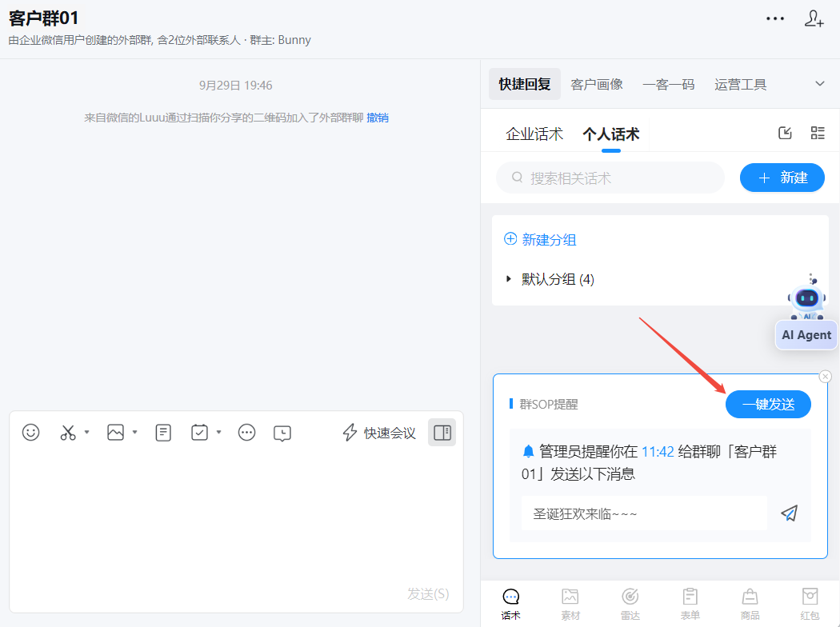The height and width of the screenshot is (627, 840).
Task: Click the schedule checkbox calendar icon
Action: (200, 433)
